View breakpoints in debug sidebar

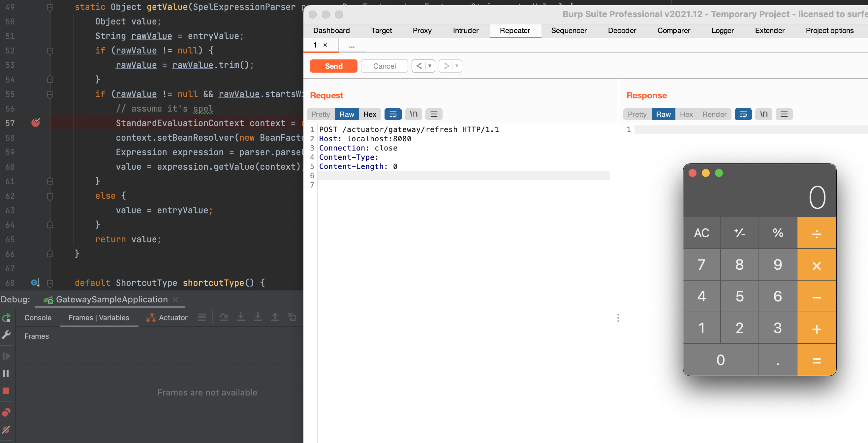pos(6,412)
